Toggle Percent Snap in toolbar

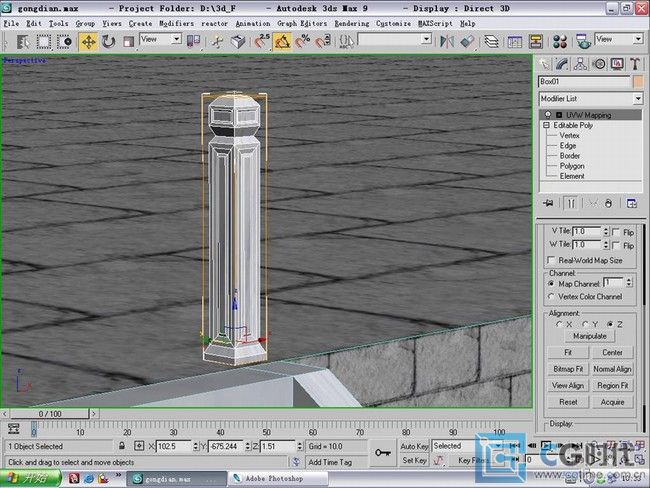[x=303, y=41]
